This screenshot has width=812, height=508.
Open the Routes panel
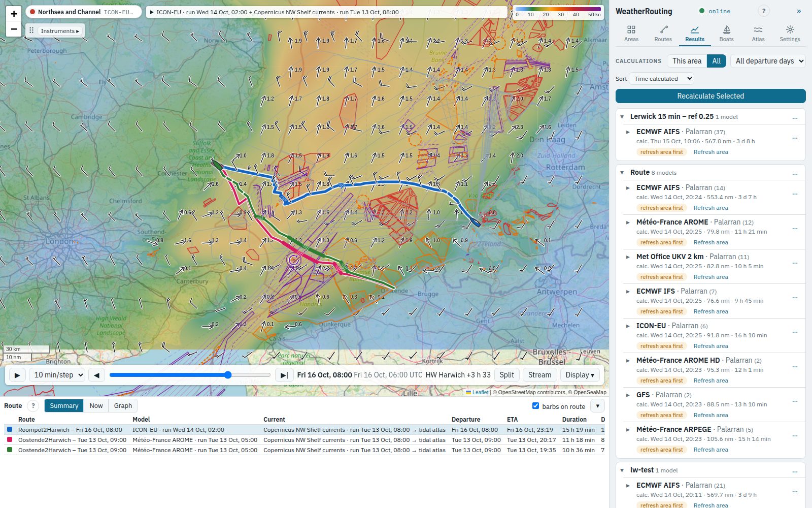point(663,34)
